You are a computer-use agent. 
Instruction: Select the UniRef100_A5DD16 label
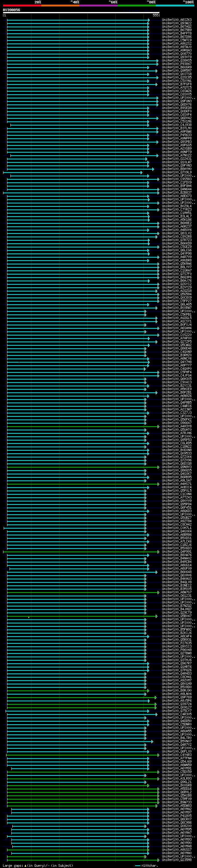pyautogui.click(x=177, y=789)
